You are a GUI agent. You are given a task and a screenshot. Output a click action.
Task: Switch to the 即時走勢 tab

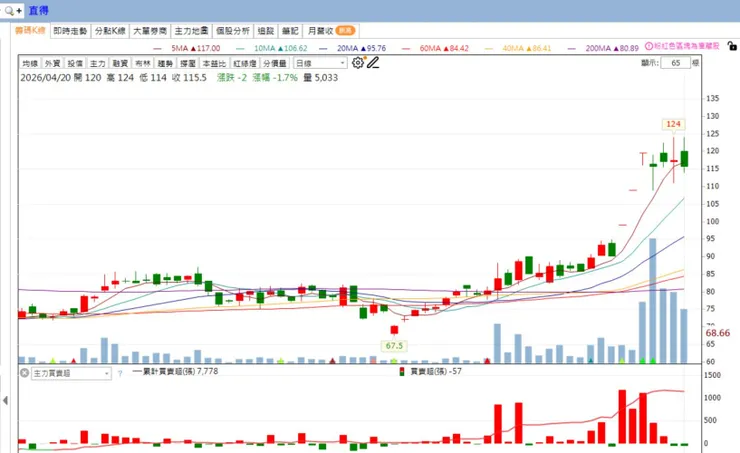click(x=70, y=31)
